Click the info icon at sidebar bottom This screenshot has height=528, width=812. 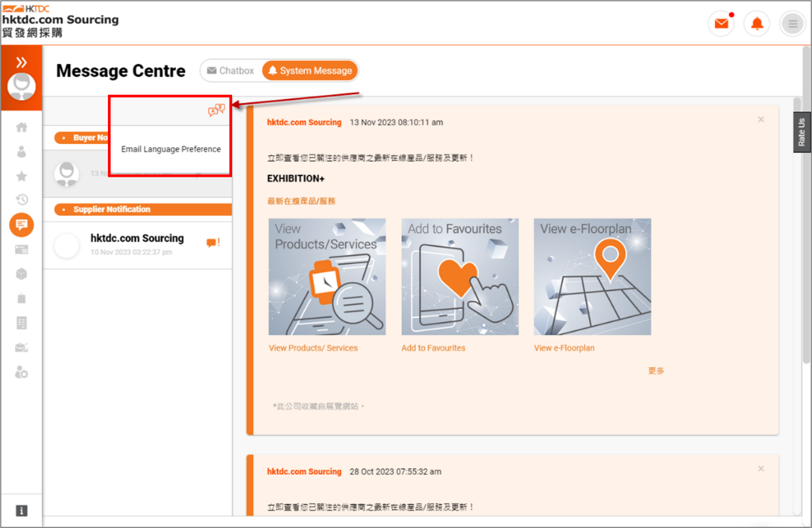(x=22, y=510)
